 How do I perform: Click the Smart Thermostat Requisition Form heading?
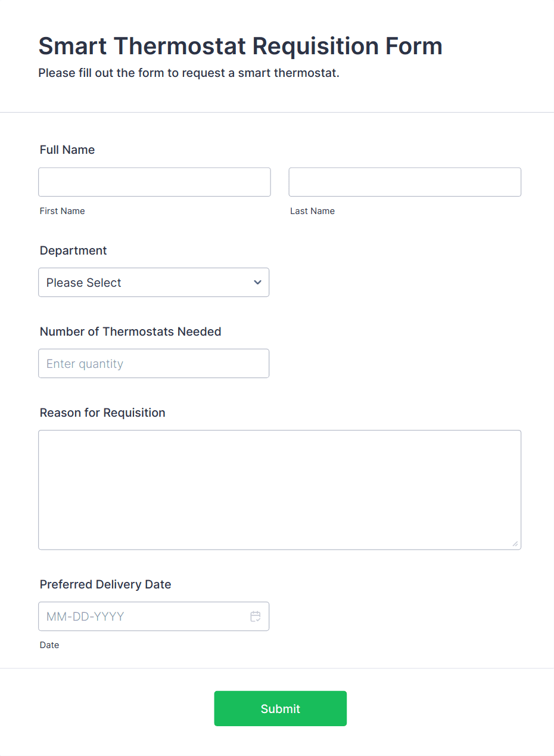pos(240,46)
